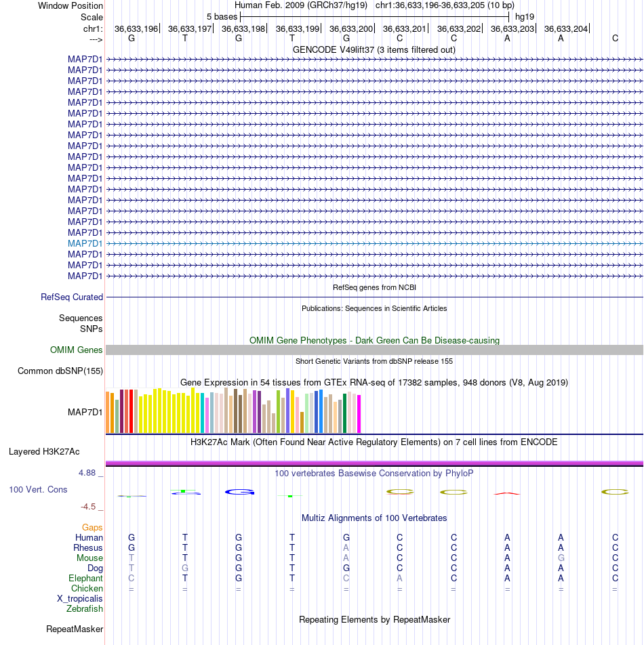Screen dimensions: 644x645
Task: Open Repeating Elements by RepeatMasker title
Action: [x=374, y=619]
